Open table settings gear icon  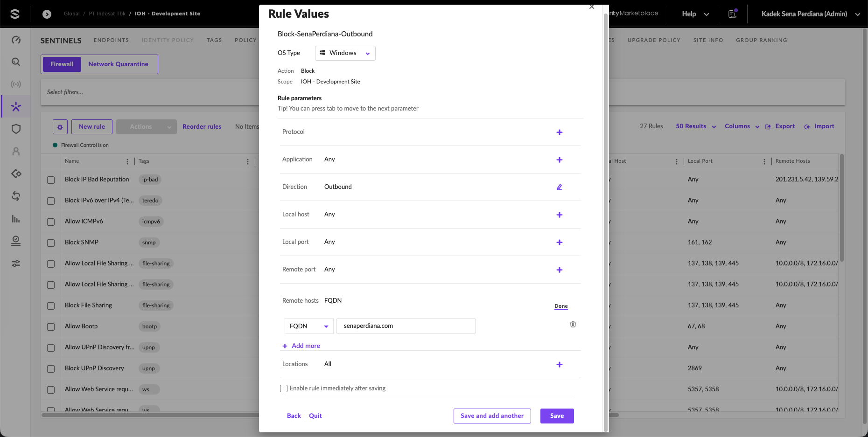60,127
